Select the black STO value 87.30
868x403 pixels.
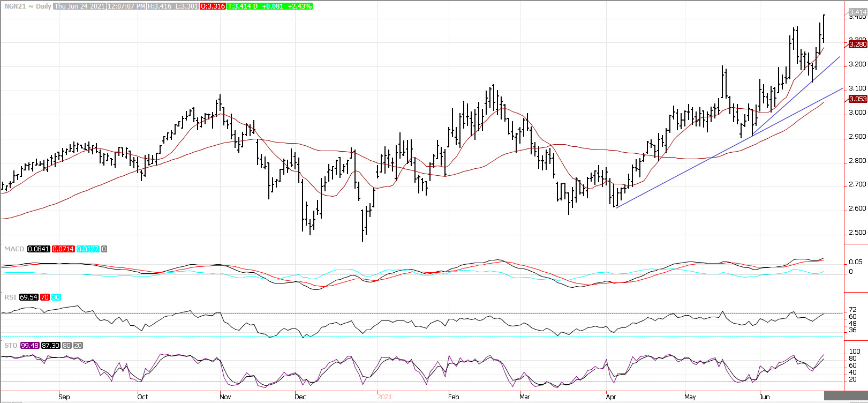(51, 346)
